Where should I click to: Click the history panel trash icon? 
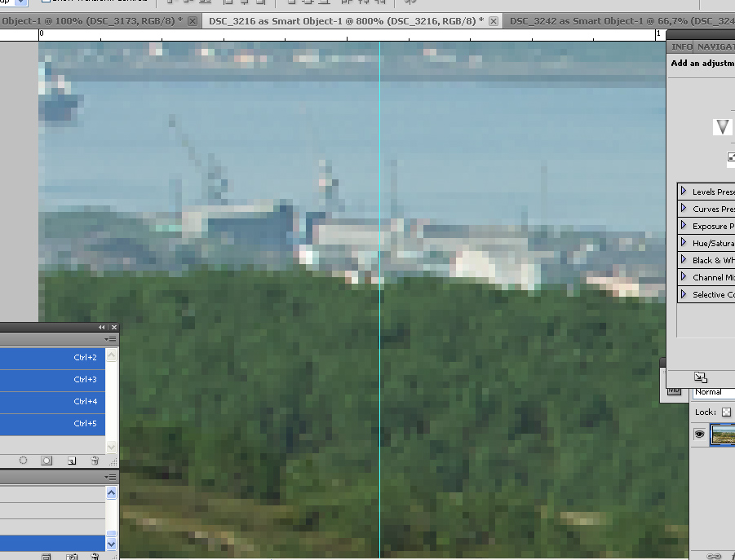95,557
